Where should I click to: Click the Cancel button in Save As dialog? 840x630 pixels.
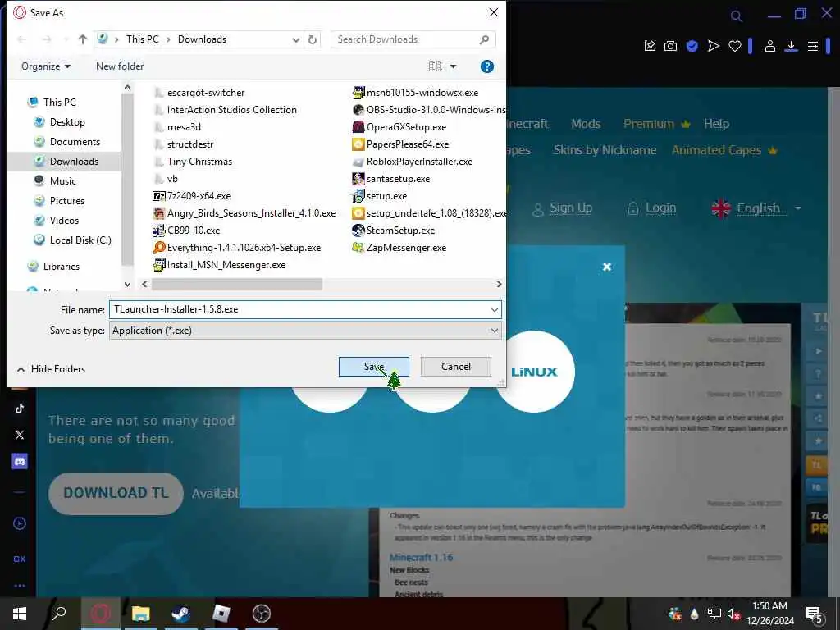pyautogui.click(x=456, y=367)
